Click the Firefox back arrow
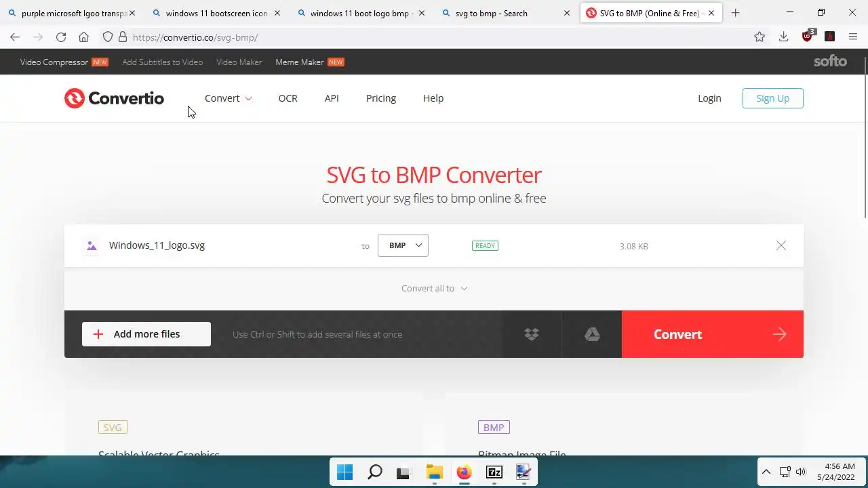Image resolution: width=868 pixels, height=488 pixels. pos(15,37)
